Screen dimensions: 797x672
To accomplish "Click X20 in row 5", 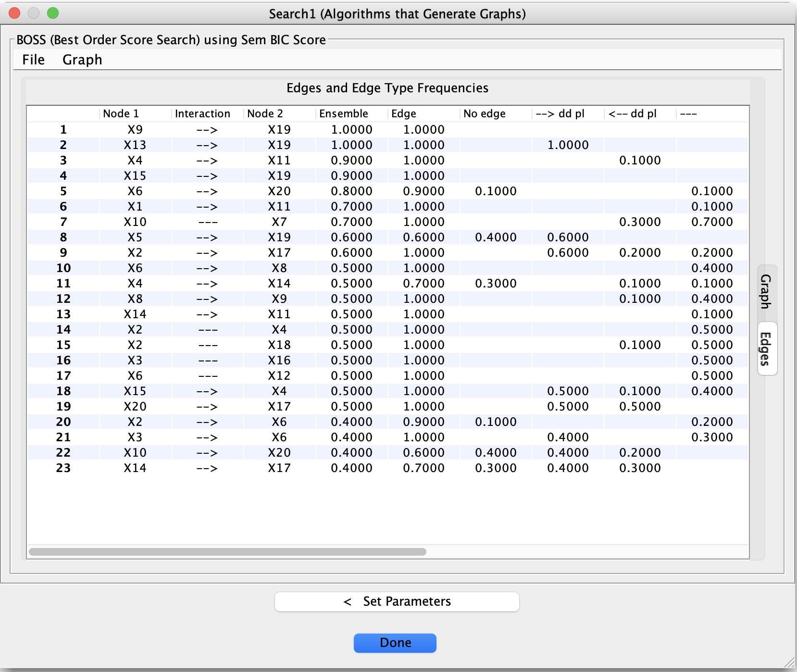I will coord(279,191).
